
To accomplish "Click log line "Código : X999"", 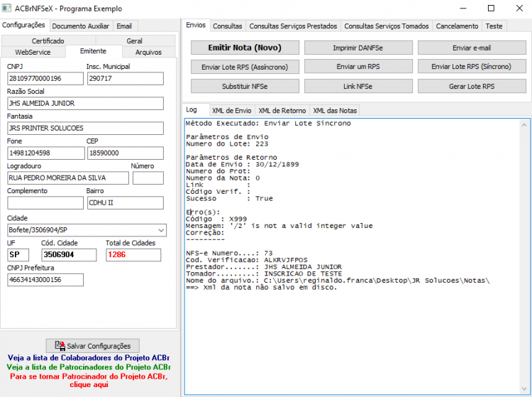I will pyautogui.click(x=216, y=219).
